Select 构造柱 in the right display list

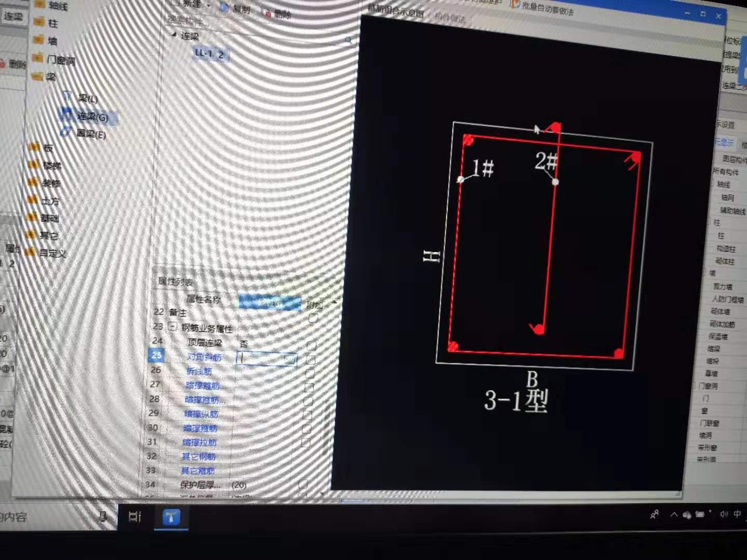click(x=726, y=248)
